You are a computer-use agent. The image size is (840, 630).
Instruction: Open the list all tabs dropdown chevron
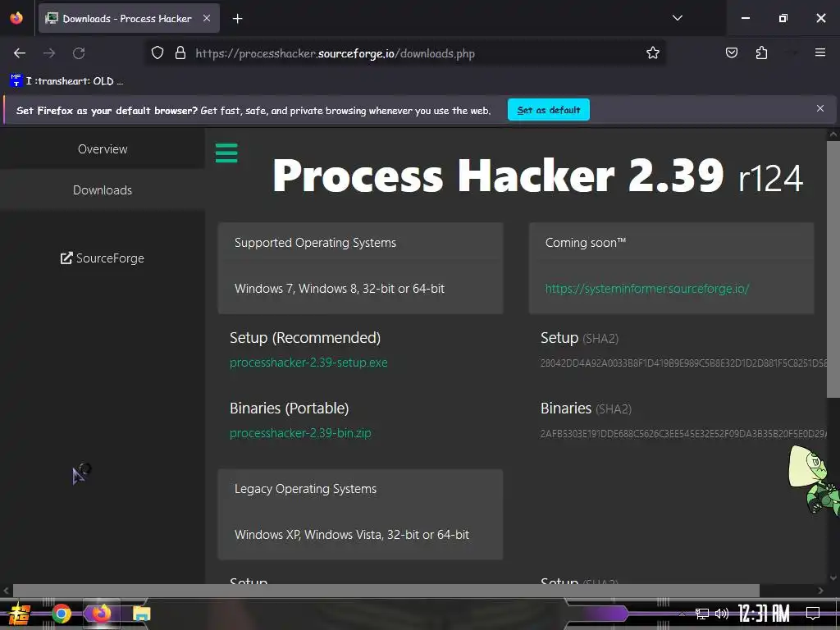point(677,18)
